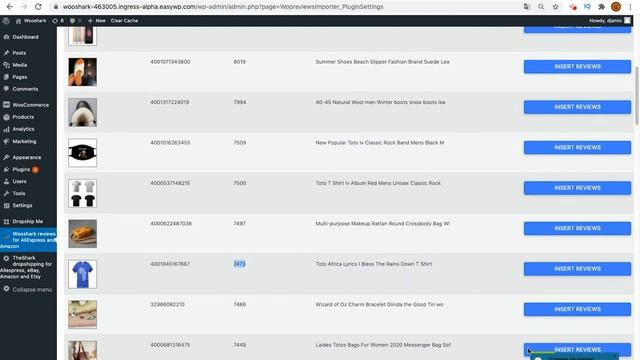The width and height of the screenshot is (640, 360).
Task: Select the highlighted product ID 7473
Action: (240, 264)
